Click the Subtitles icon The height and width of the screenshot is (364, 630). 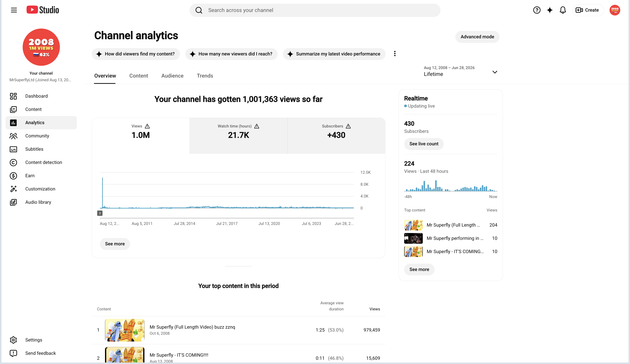pos(13,149)
